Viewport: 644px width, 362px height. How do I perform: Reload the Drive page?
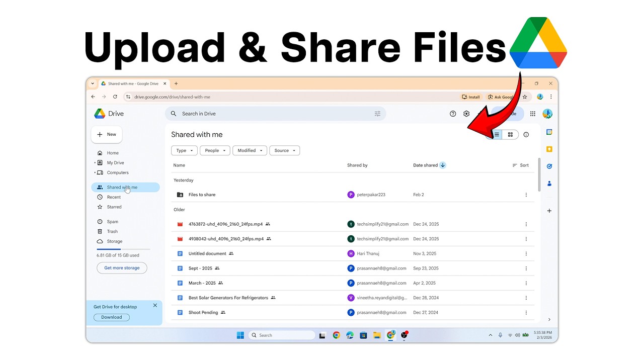click(x=115, y=97)
